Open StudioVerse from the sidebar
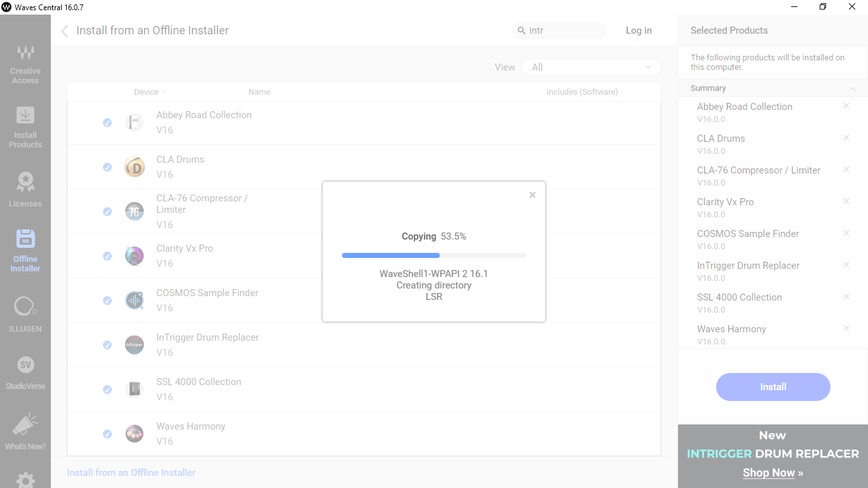 tap(25, 372)
